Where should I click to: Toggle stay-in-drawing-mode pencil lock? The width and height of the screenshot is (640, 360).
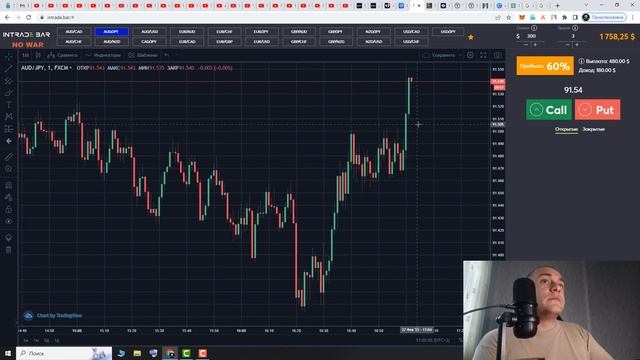pyautogui.click(x=9, y=197)
